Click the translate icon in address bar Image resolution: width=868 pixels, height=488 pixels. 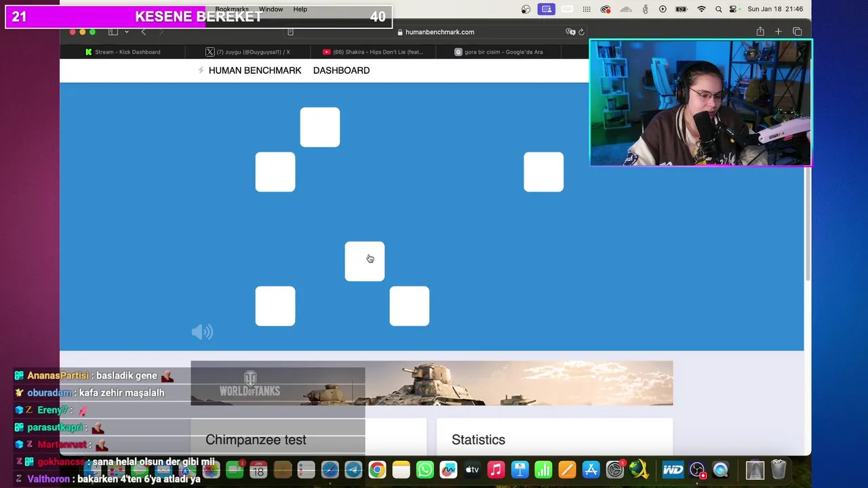coord(570,32)
